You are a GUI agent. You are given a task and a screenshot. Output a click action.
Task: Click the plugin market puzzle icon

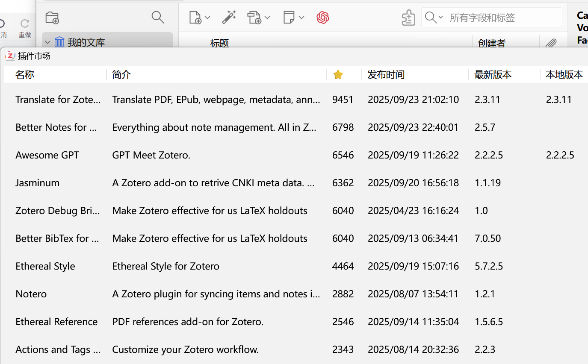pyautogui.click(x=408, y=18)
